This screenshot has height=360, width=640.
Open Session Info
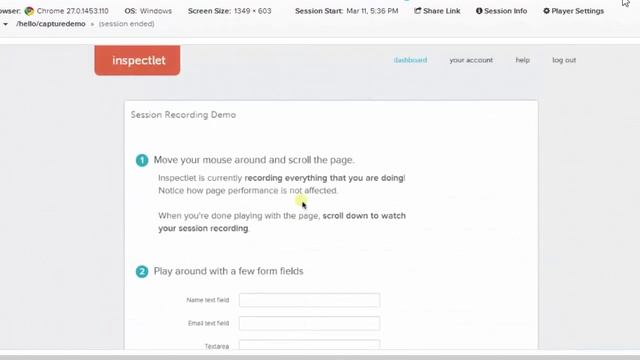tap(501, 11)
